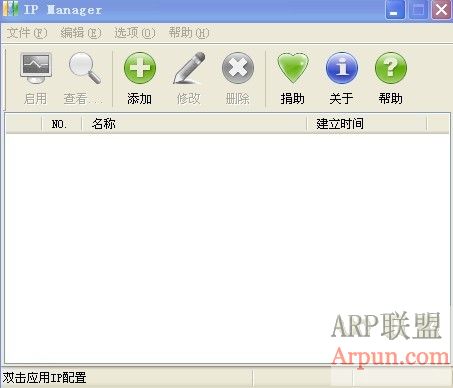Viewport: 453px width, 388px height.
Task: Click the IP Manager title bar app icon
Action: point(11,9)
